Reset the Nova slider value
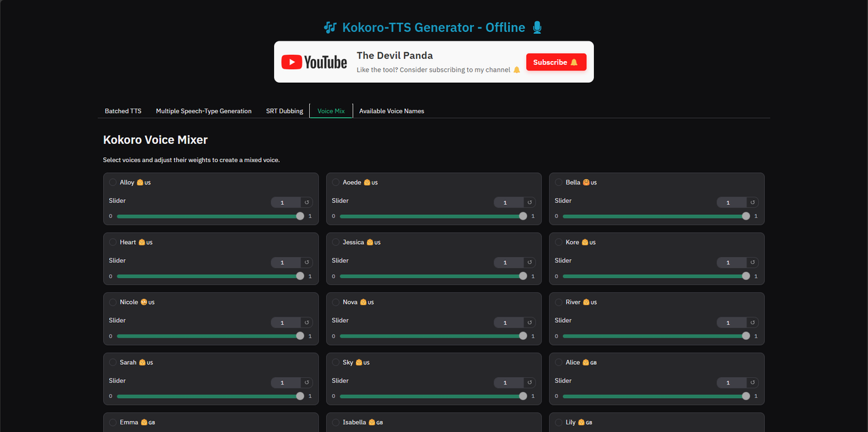 point(530,323)
